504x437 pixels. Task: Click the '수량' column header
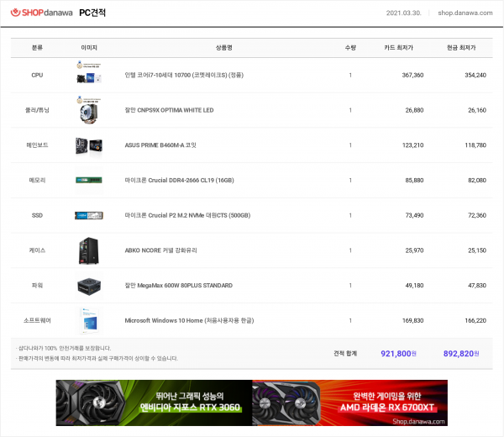pos(350,48)
